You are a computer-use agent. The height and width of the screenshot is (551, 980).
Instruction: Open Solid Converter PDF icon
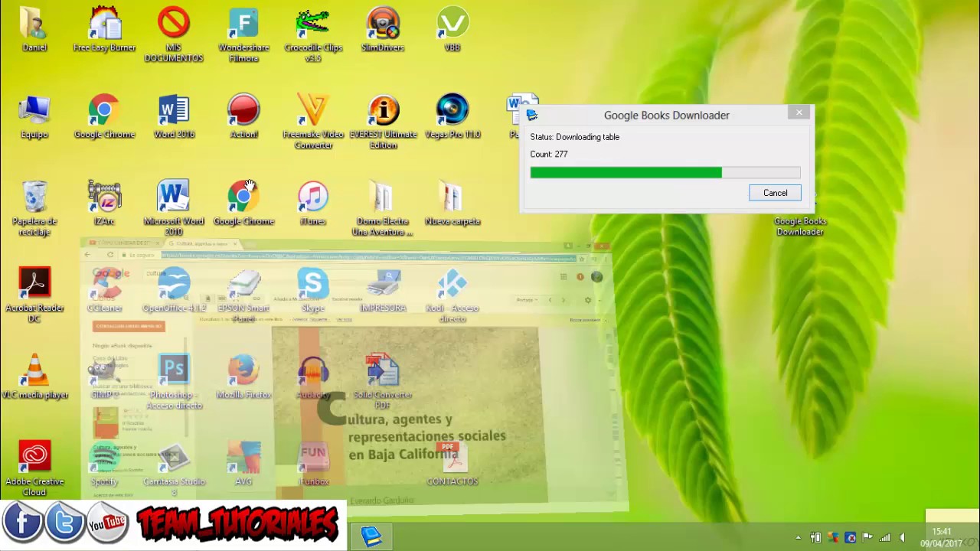click(x=383, y=381)
